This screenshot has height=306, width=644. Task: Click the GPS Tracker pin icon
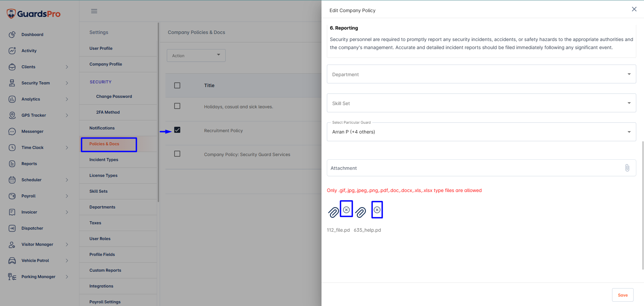[12, 115]
